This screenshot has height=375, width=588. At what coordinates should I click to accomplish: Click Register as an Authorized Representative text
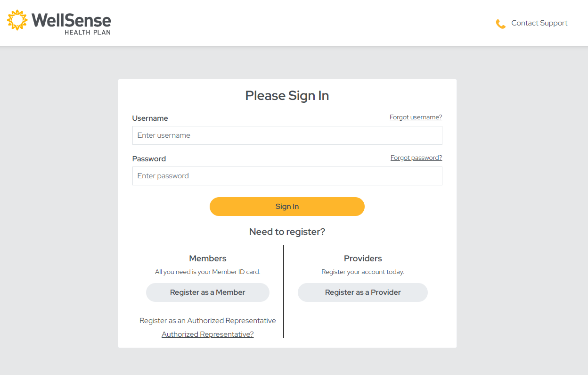207,320
